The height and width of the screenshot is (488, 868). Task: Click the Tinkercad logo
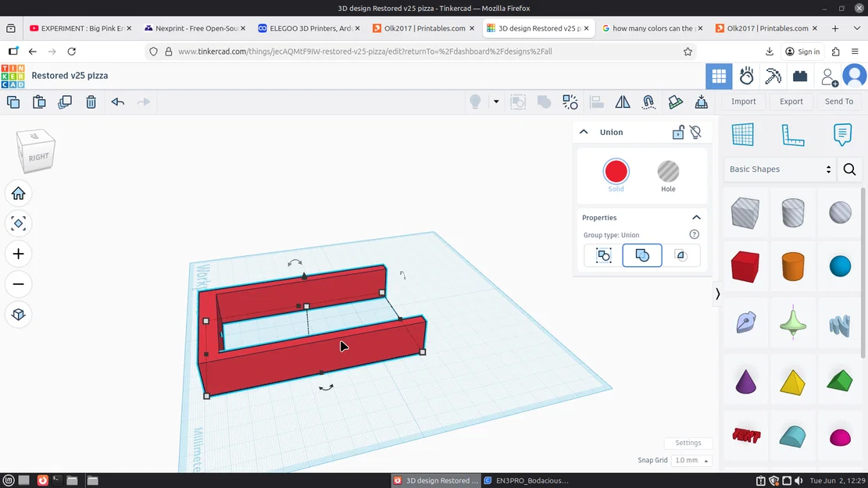click(x=13, y=77)
